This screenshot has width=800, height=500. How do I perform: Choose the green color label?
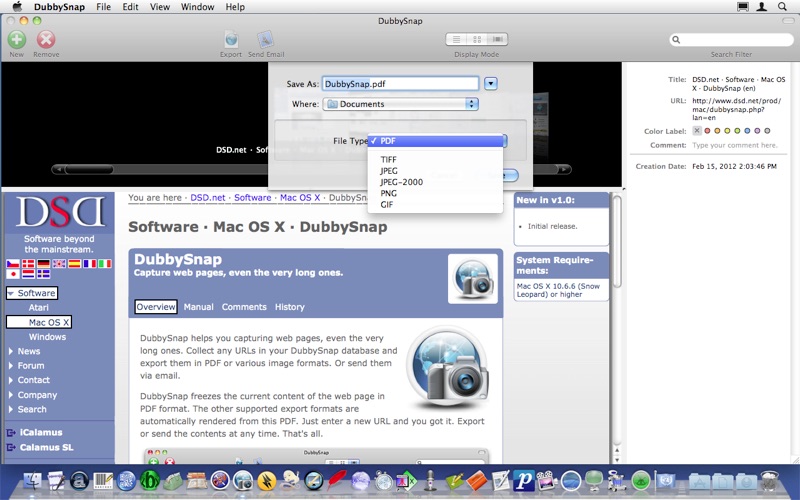pos(737,131)
